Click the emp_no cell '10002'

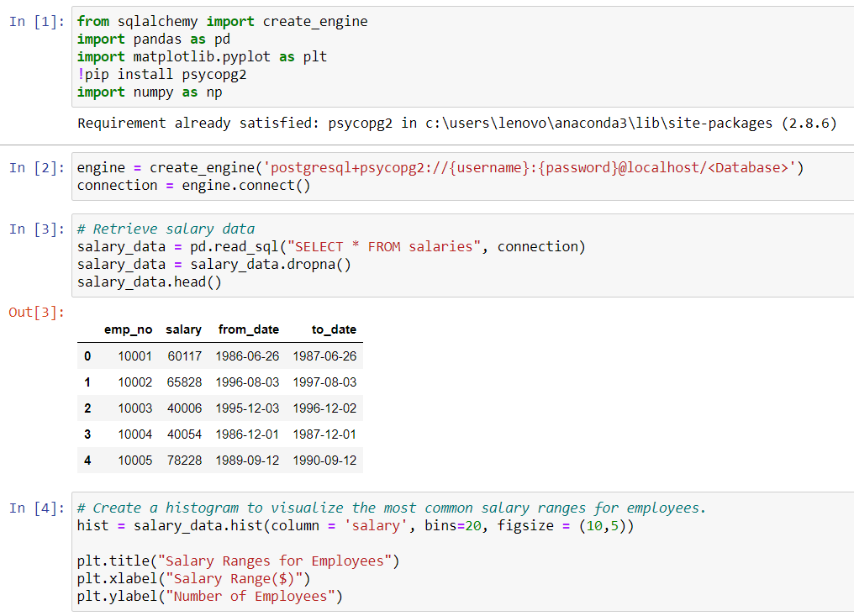[x=135, y=382]
